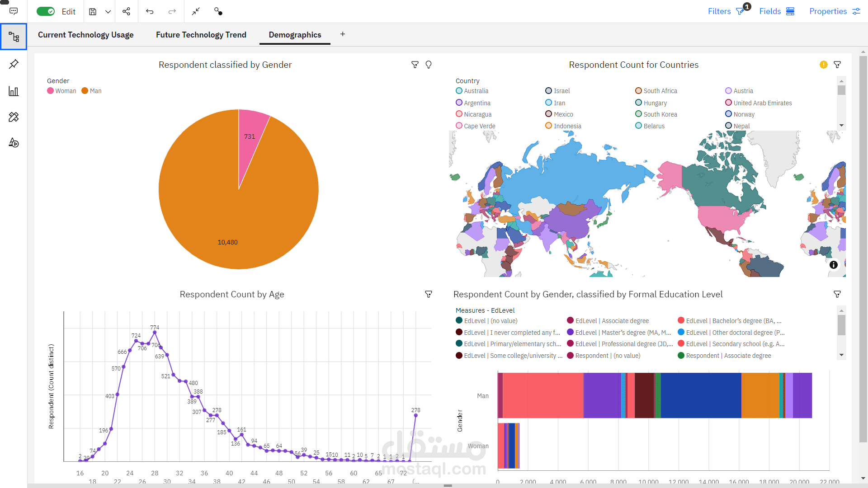The height and width of the screenshot is (488, 868).
Task: Click the filter icon on Education Level chart
Action: pos(837,294)
